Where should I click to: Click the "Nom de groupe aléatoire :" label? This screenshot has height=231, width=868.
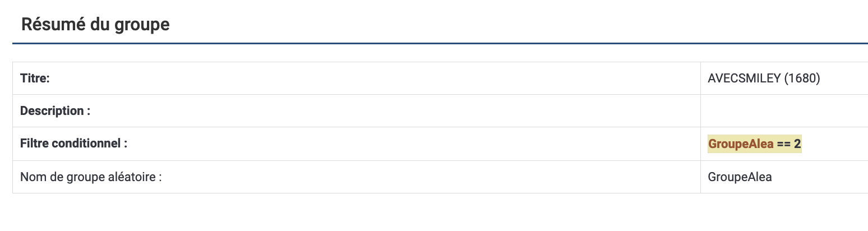pyautogui.click(x=91, y=177)
